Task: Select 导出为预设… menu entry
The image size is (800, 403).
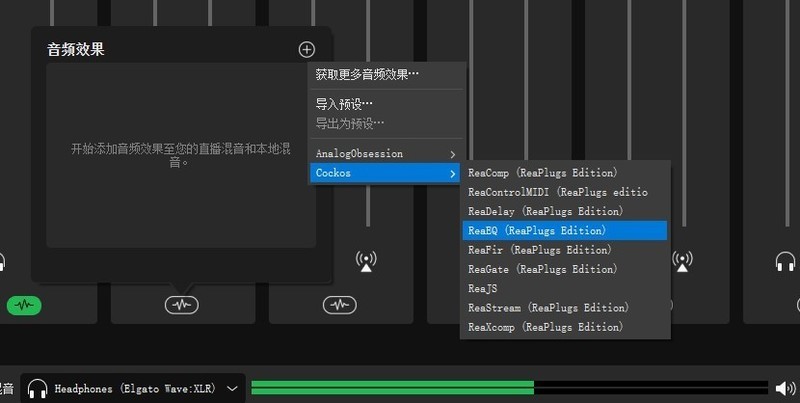Action: [386, 123]
